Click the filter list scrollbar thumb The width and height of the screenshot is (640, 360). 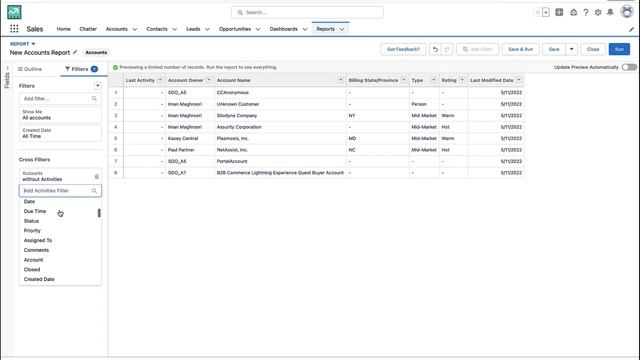coord(99,213)
